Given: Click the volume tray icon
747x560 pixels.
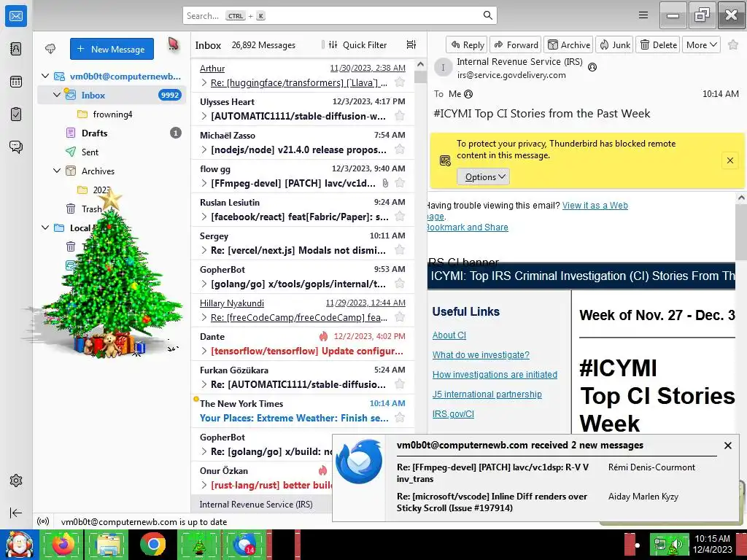Looking at the screenshot, I should pyautogui.click(x=675, y=544).
